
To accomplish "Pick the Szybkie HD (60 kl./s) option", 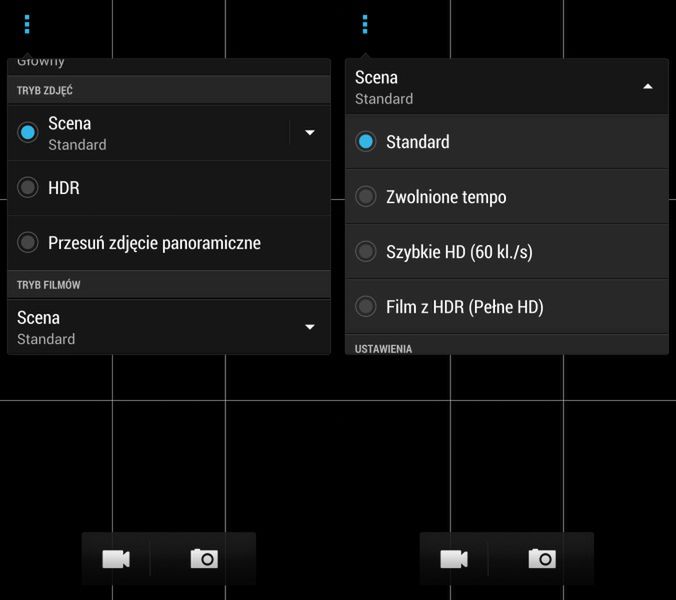I will pos(366,252).
